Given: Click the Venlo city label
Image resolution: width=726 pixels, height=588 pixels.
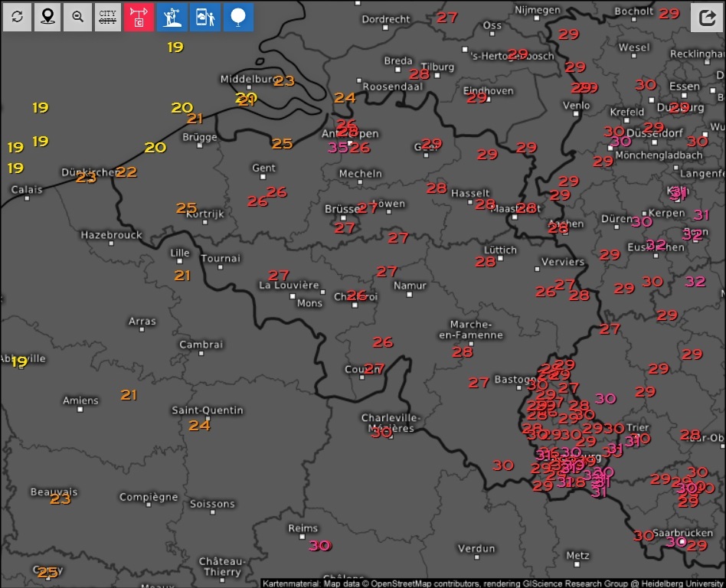Looking at the screenshot, I should (577, 106).
